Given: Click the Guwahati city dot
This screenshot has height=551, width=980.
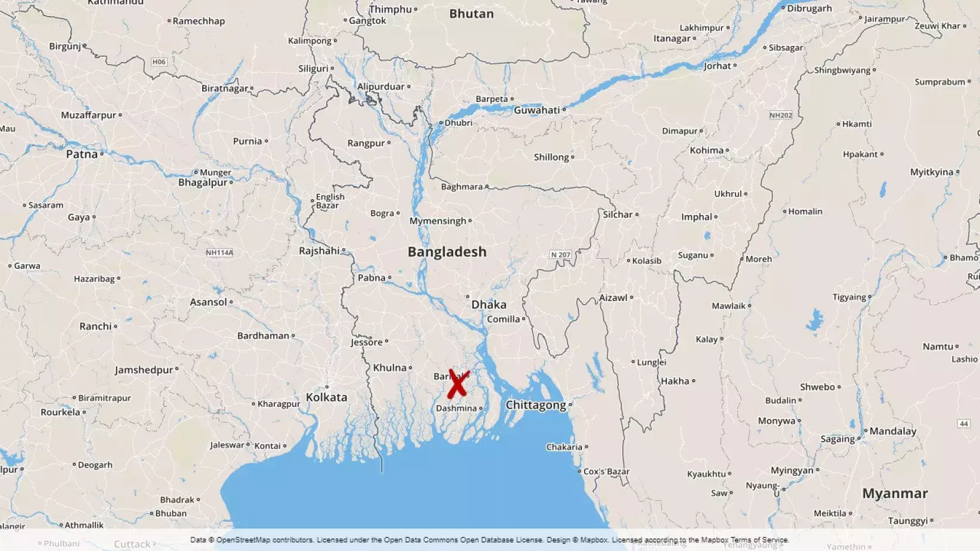Looking at the screenshot, I should point(564,110).
